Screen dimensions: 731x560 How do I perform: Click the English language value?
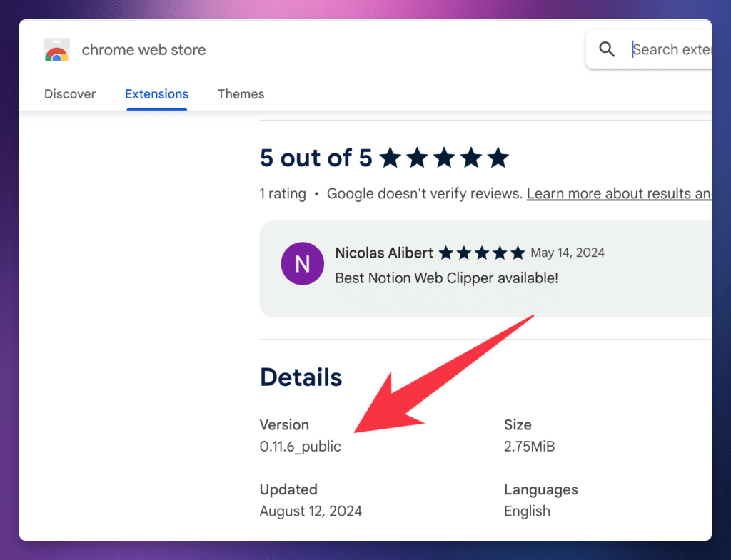point(527,511)
